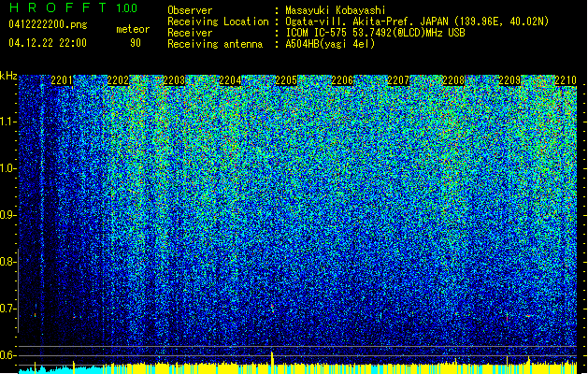The width and height of the screenshot is (588, 374).
Task: Click the 2207 time marker
Action: [398, 80]
